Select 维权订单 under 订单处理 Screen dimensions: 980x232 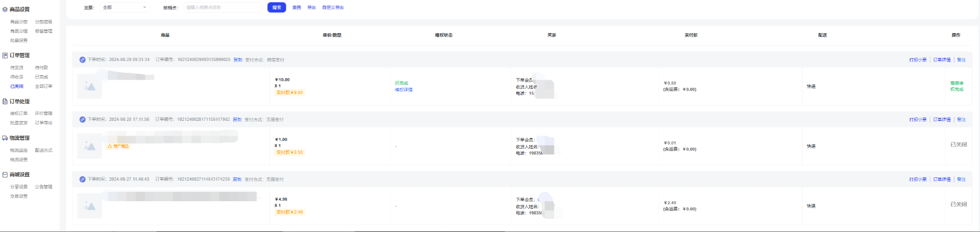point(19,113)
